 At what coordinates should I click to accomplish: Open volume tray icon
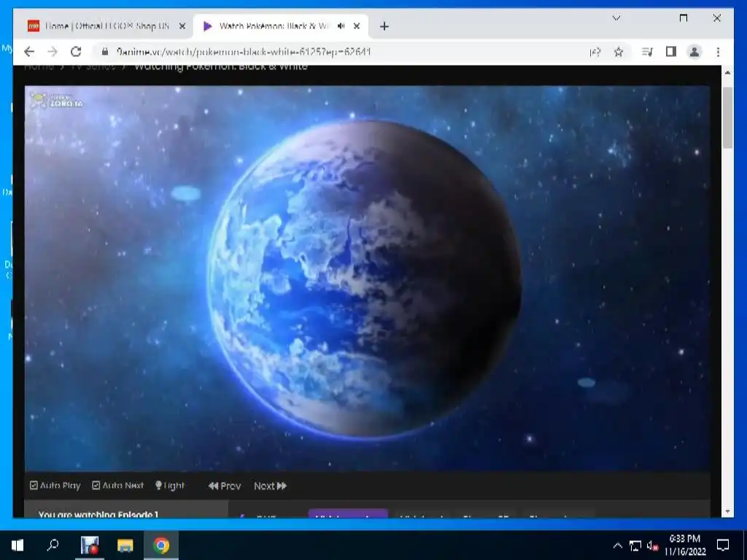pyautogui.click(x=652, y=545)
